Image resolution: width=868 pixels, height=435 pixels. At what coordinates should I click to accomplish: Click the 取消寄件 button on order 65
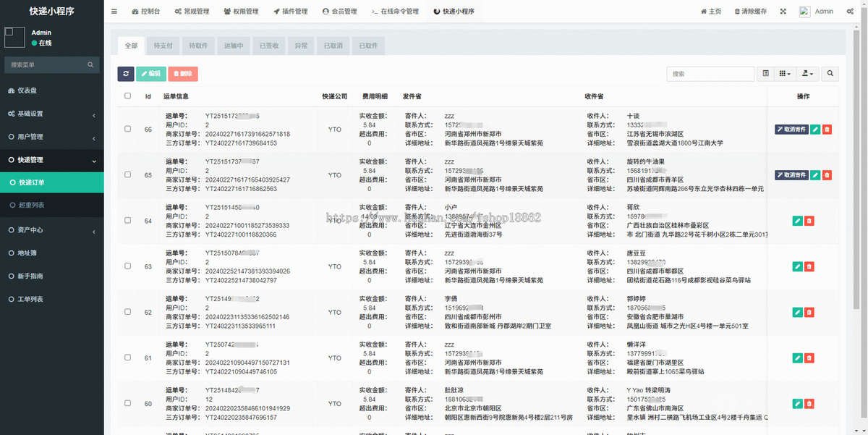791,174
